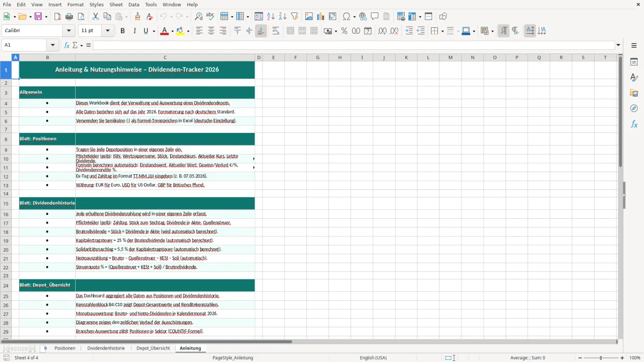Click the Insert Chart icon
Screen dimensions: 644x362
click(x=321, y=17)
